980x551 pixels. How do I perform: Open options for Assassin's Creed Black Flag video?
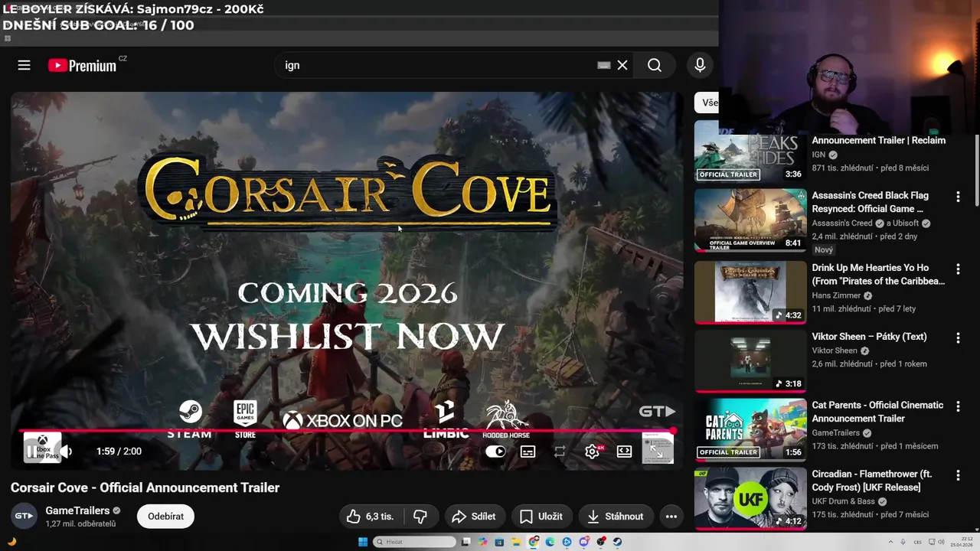pos(958,197)
